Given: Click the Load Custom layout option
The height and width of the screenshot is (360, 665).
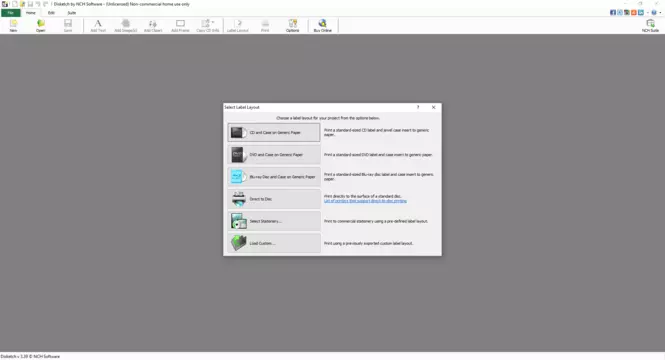Looking at the screenshot, I should coord(274,243).
